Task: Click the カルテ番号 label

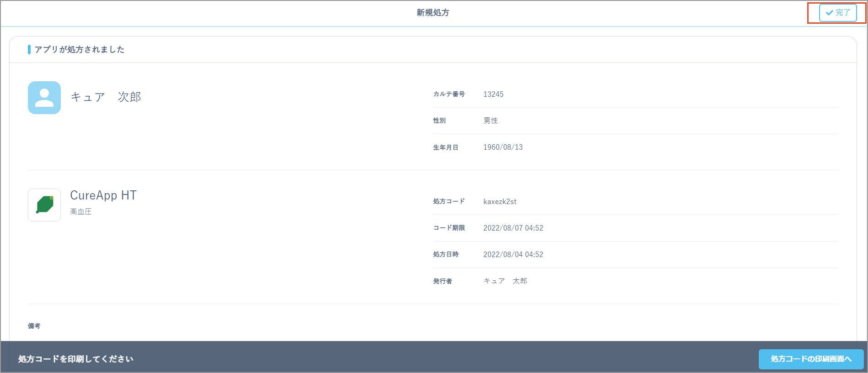Action: click(x=449, y=94)
